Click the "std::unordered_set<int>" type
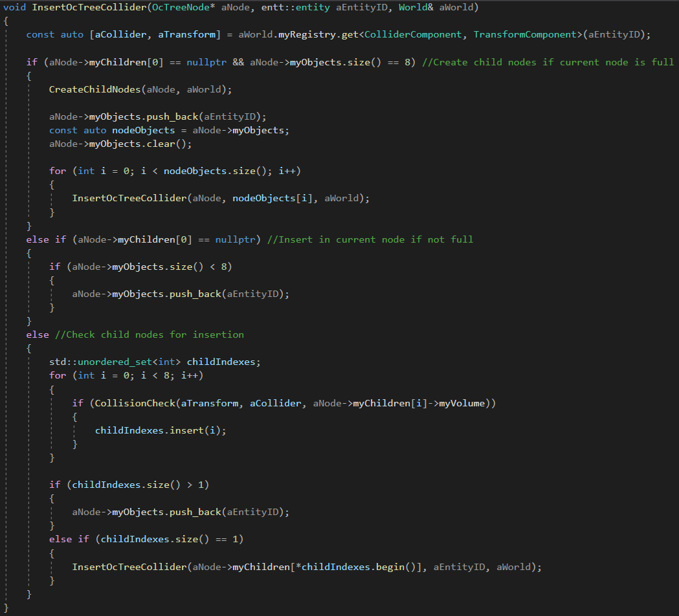Image resolution: width=679 pixels, height=616 pixels. point(115,362)
